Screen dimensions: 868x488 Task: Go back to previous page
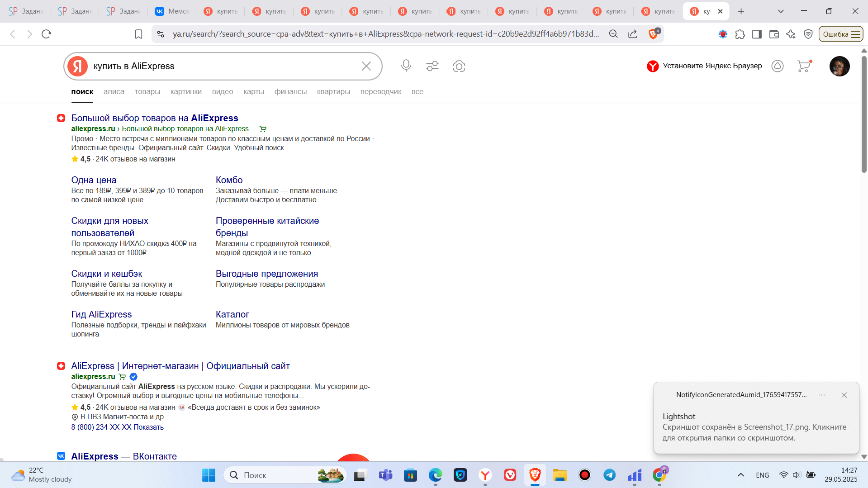tap(13, 34)
